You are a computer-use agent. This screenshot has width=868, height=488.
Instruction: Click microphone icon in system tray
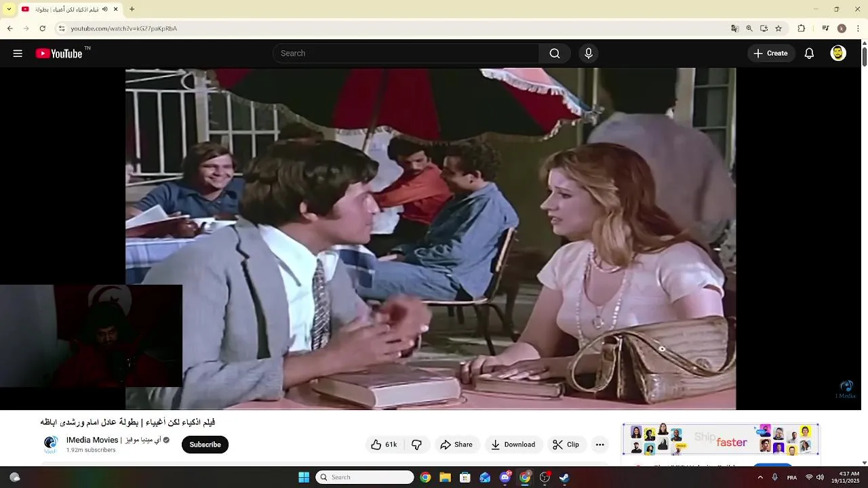775,478
